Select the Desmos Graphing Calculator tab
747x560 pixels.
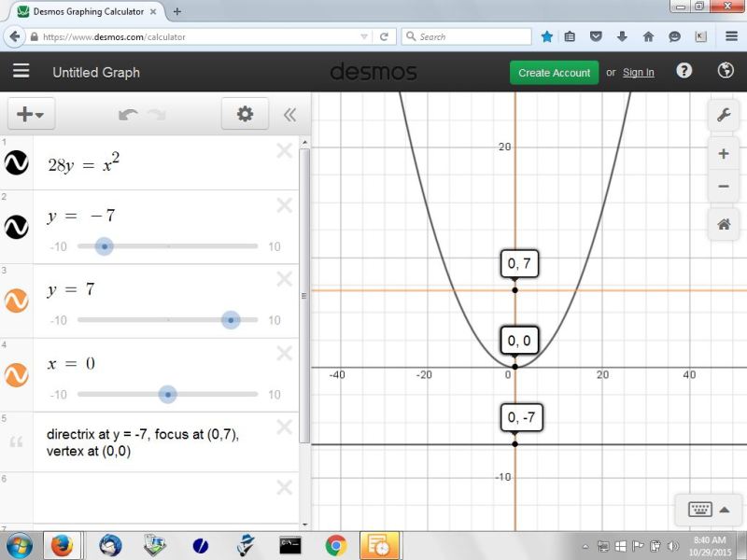click(x=87, y=11)
